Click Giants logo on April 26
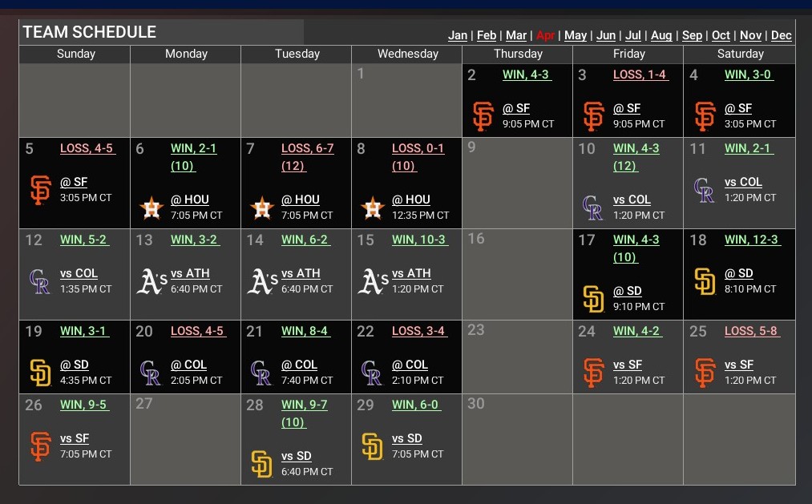Viewport: 812px width, 504px height. point(40,446)
